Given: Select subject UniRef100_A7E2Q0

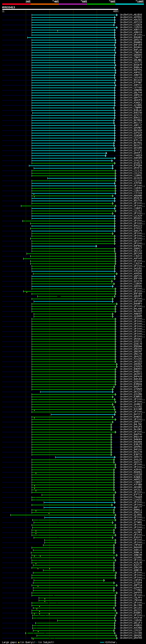Looking at the screenshot, I should tap(131, 271).
